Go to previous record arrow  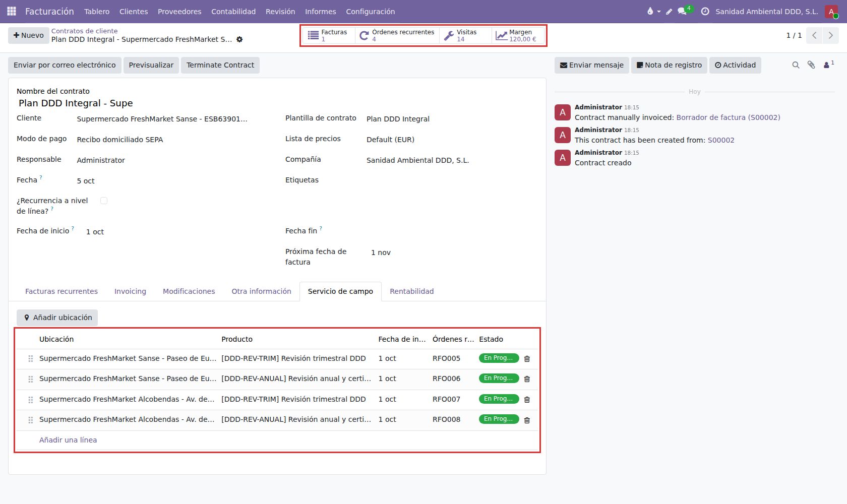coord(814,35)
